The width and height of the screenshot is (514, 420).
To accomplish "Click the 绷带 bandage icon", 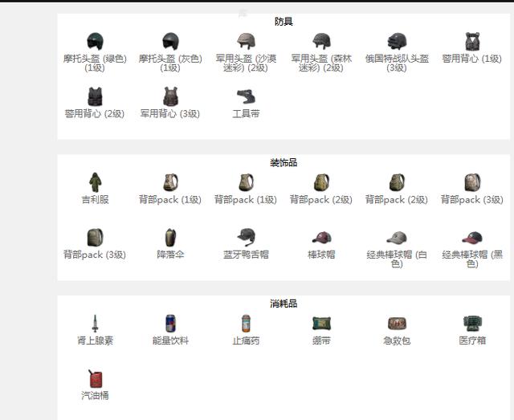I will (321, 324).
